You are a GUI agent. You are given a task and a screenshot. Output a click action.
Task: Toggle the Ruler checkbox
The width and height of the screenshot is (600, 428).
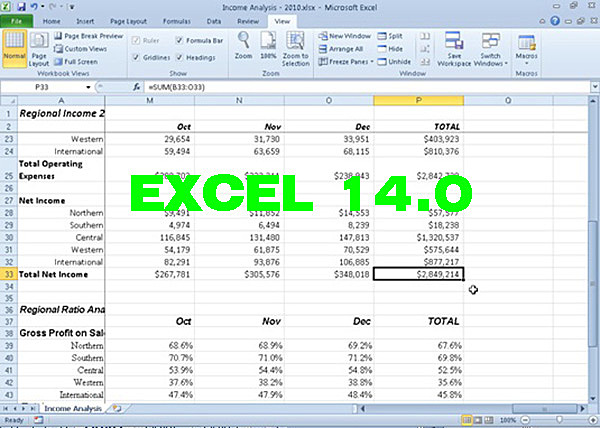click(x=135, y=40)
